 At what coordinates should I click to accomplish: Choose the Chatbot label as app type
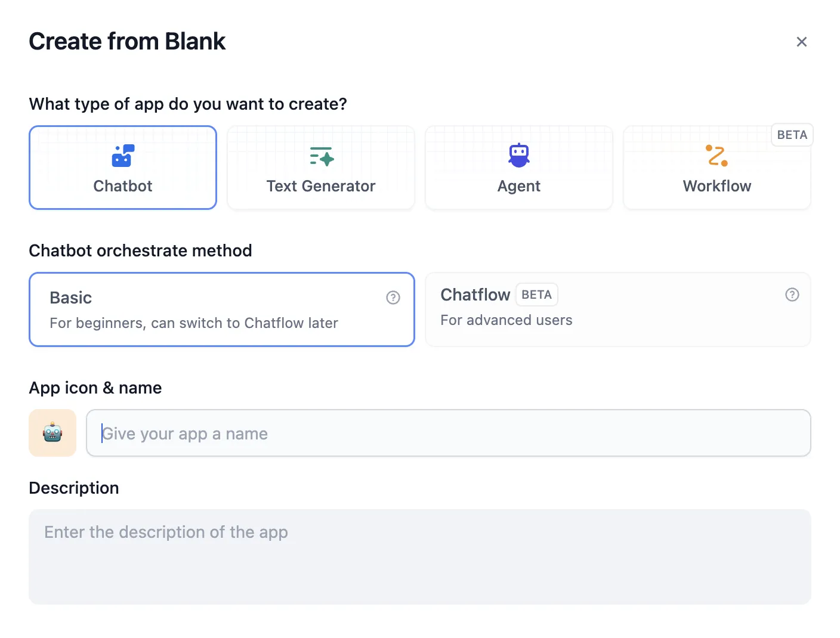(x=123, y=186)
